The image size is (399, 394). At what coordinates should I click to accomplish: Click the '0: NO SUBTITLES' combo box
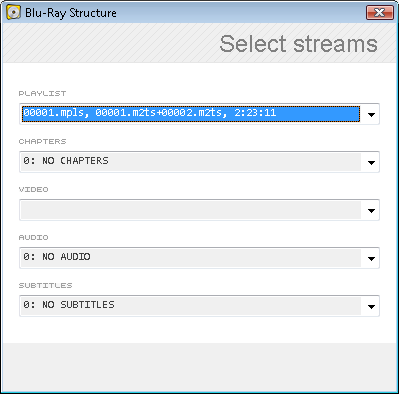click(199, 306)
